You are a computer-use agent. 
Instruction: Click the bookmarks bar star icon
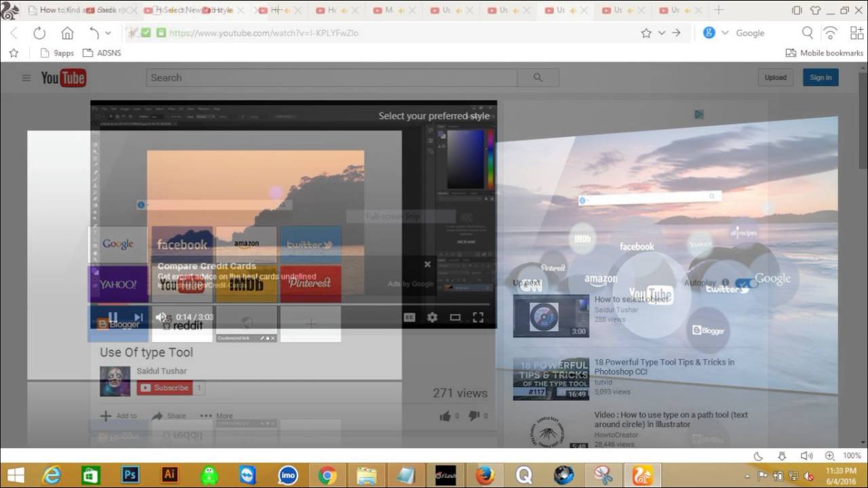(x=14, y=53)
